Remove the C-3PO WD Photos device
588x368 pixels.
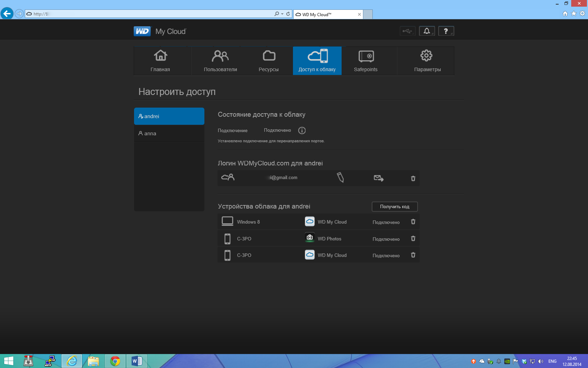point(413,238)
